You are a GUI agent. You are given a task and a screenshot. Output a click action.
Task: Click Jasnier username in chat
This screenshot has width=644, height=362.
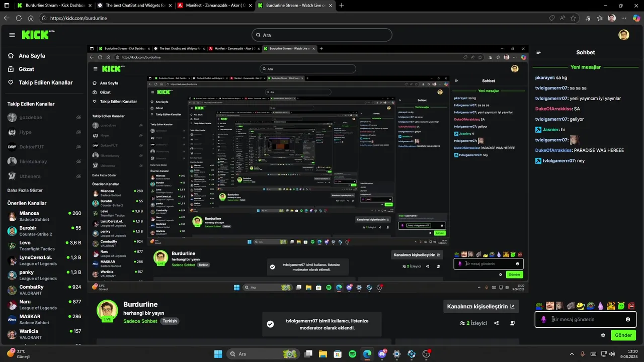(x=551, y=130)
